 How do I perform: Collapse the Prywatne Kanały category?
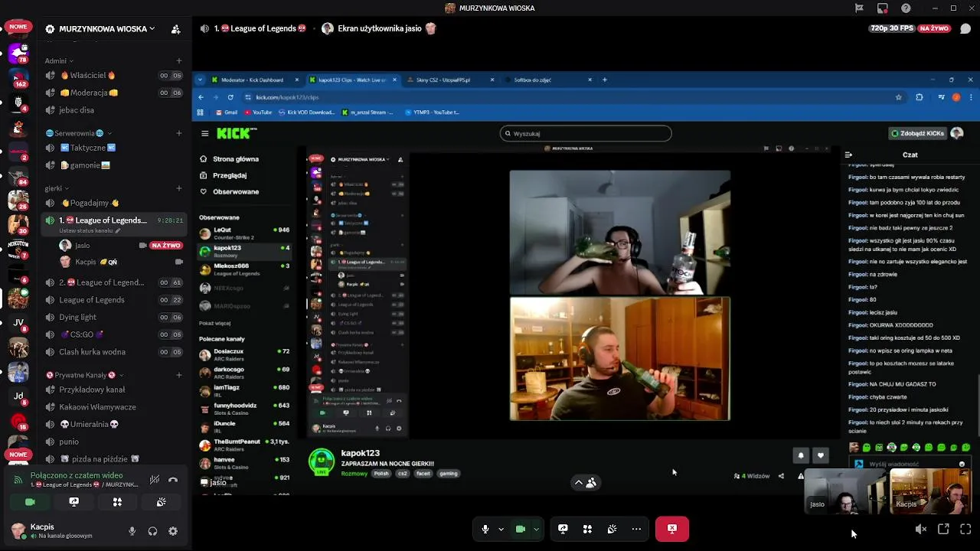[x=84, y=375]
